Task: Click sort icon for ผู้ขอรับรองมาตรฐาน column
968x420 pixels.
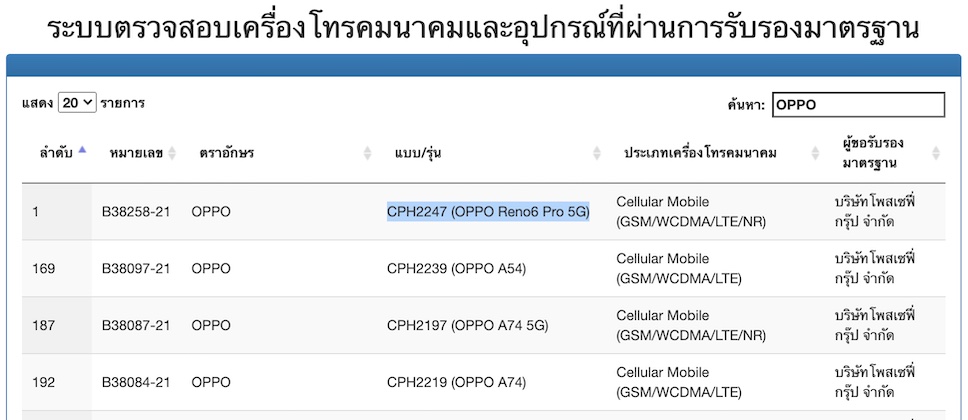Action: point(936,153)
